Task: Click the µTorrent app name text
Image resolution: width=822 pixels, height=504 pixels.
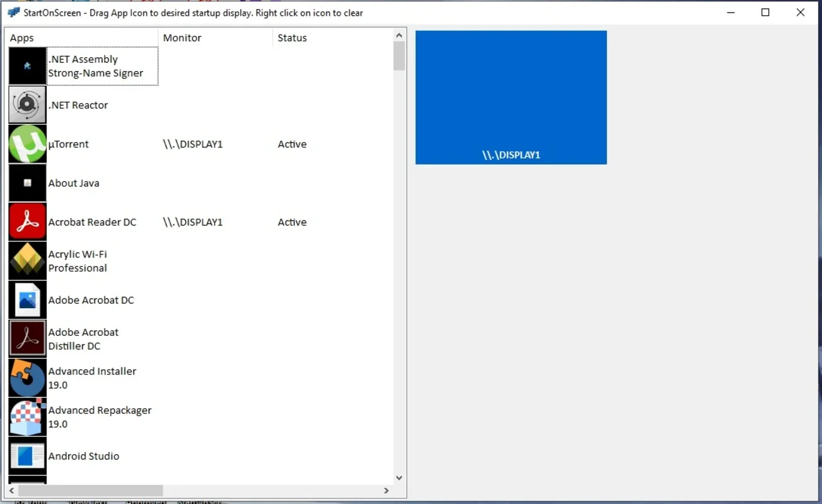Action: tap(69, 144)
